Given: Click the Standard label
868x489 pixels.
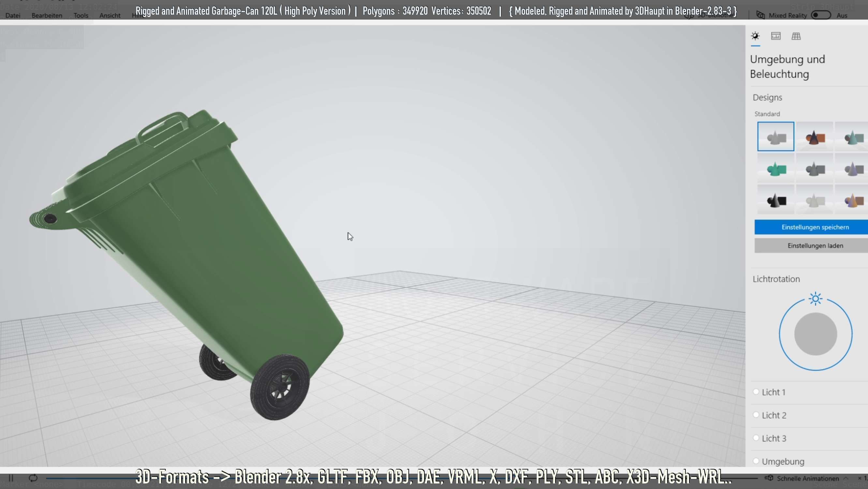Looking at the screenshot, I should pos(767,114).
